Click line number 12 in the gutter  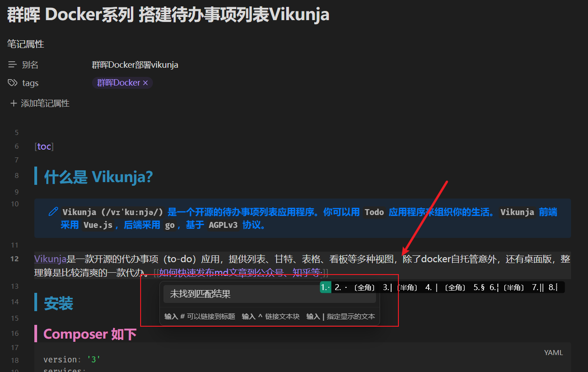pyautogui.click(x=15, y=259)
